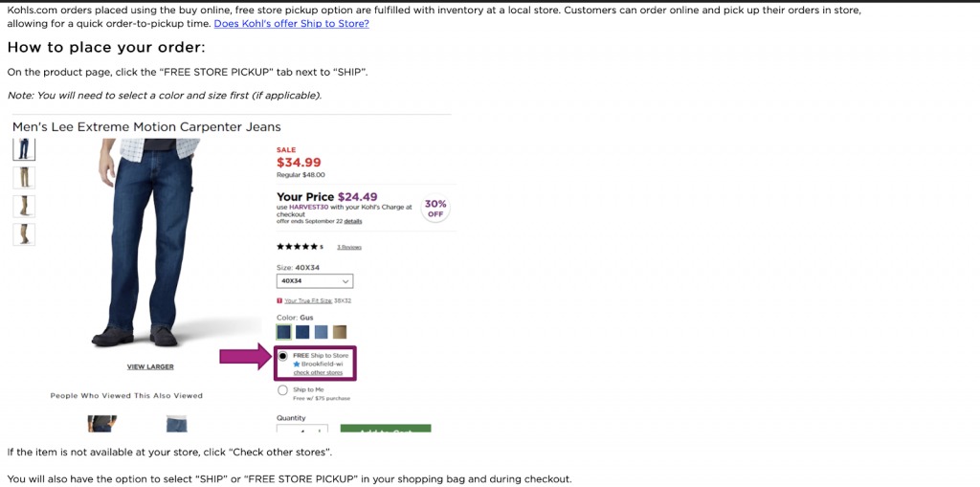
Task: Choose the tan khaki color swatch
Action: coord(340,332)
